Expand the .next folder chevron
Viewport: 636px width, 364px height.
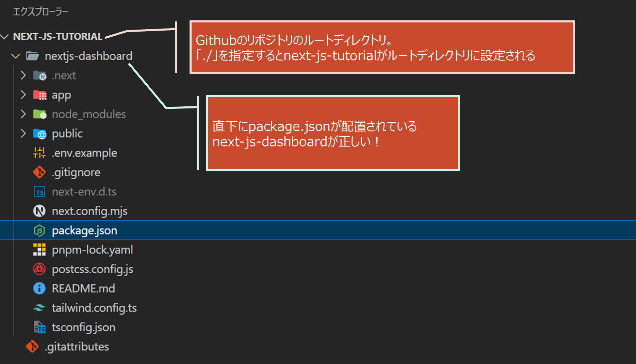pos(23,75)
